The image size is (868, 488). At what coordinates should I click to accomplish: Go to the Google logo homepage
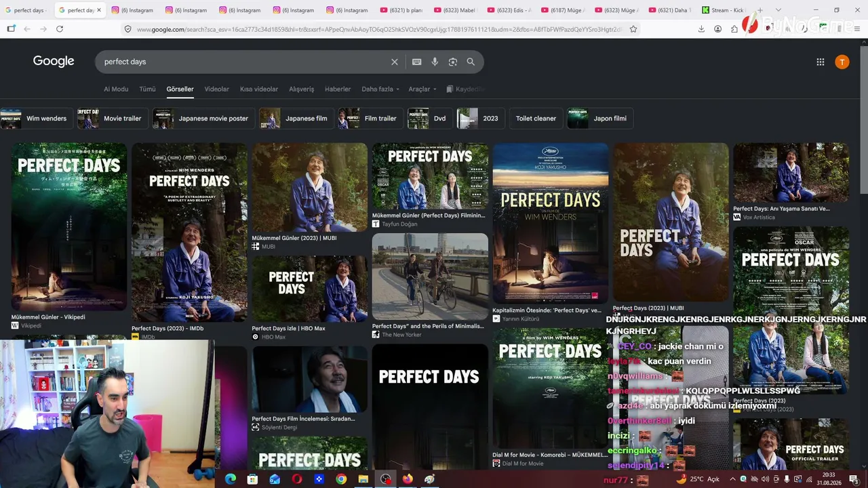point(54,61)
